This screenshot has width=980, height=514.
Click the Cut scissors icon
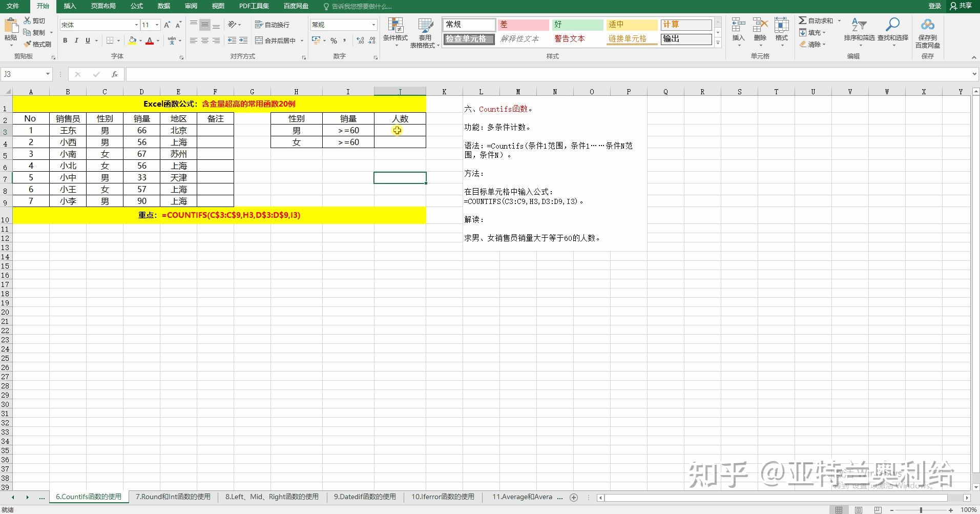coord(28,20)
